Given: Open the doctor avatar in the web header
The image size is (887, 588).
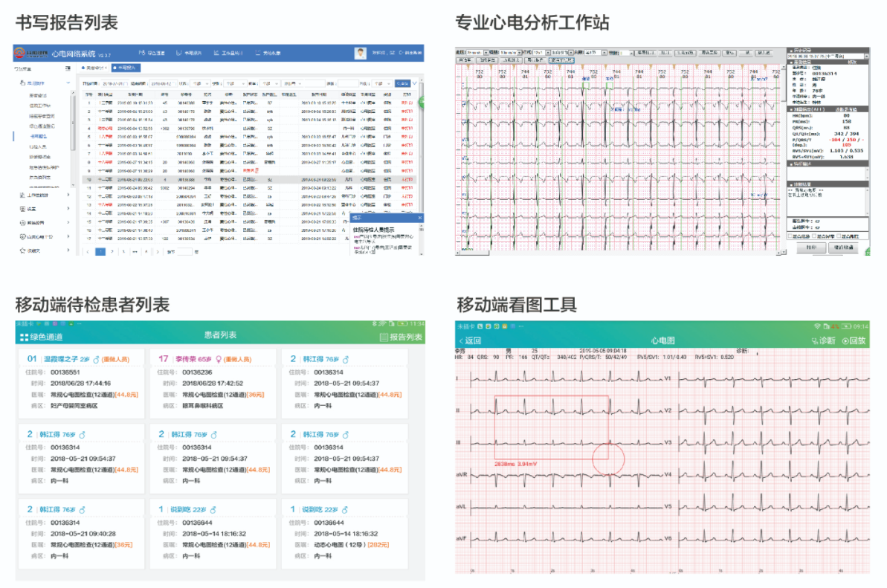Looking at the screenshot, I should click(x=360, y=53).
